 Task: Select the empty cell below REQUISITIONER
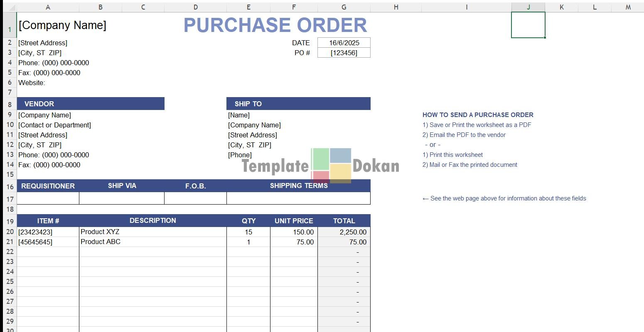tap(48, 198)
